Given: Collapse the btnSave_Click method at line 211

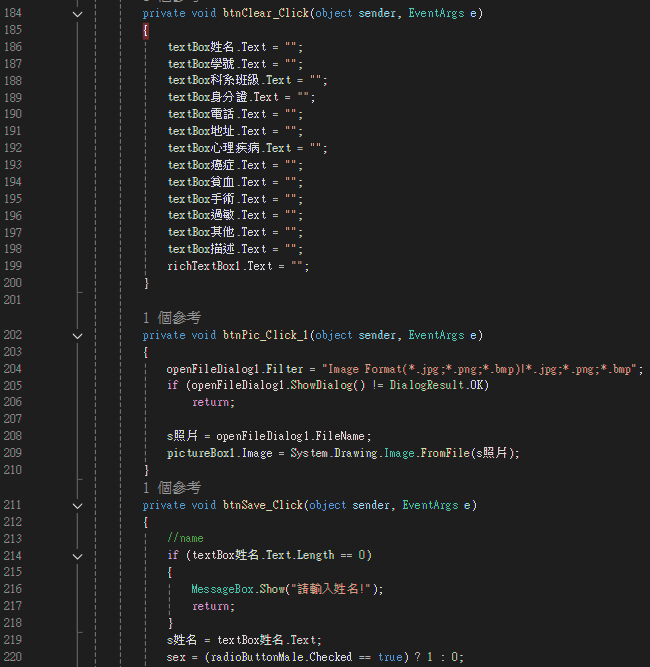Looking at the screenshot, I should pos(77,506).
